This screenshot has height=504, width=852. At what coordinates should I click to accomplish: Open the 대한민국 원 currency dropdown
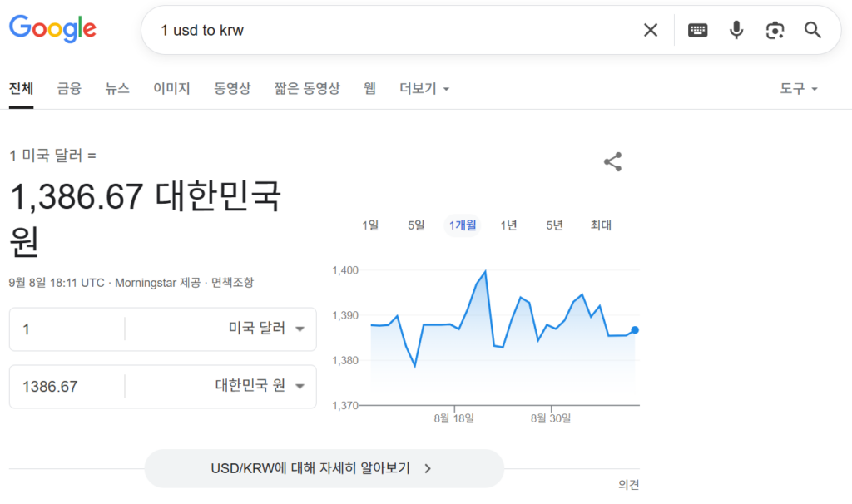[260, 386]
